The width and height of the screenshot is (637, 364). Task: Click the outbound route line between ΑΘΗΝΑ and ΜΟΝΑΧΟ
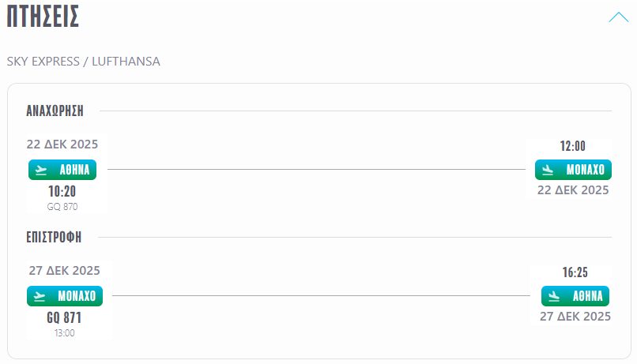pyautogui.click(x=316, y=170)
